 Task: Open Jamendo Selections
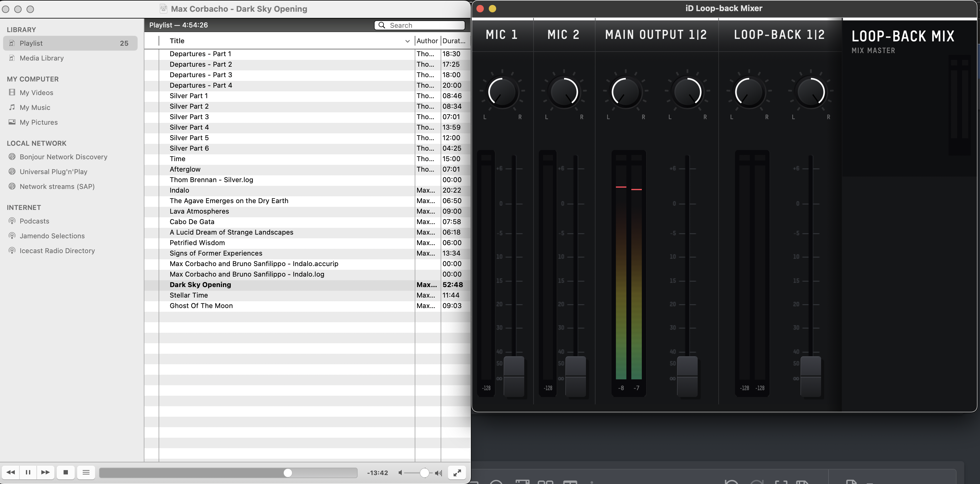click(52, 236)
